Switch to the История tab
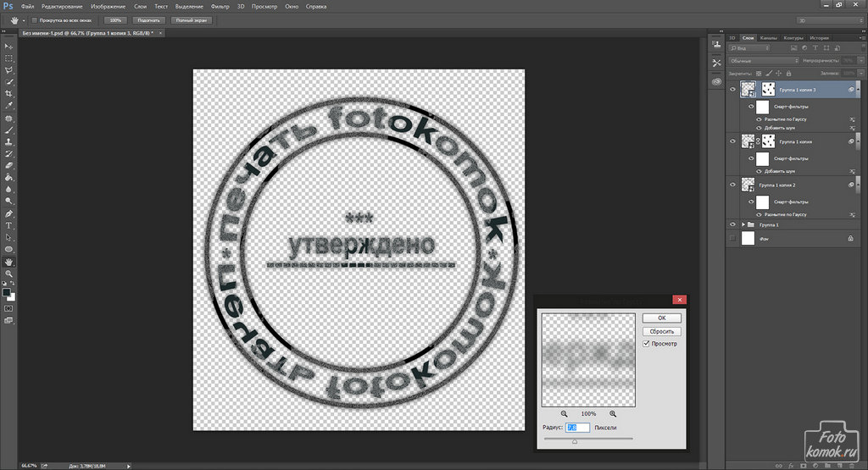Image resolution: width=868 pixels, height=470 pixels. click(x=819, y=37)
